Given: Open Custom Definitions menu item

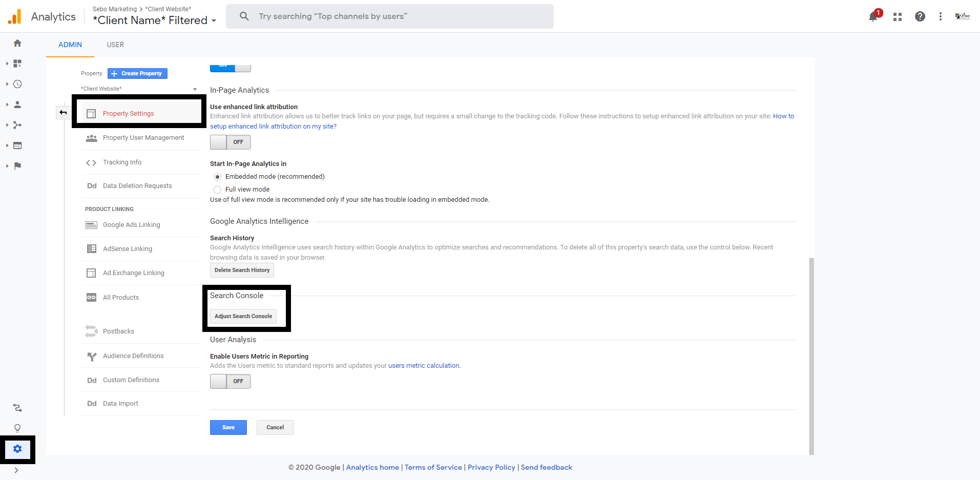Looking at the screenshot, I should coord(141,380).
